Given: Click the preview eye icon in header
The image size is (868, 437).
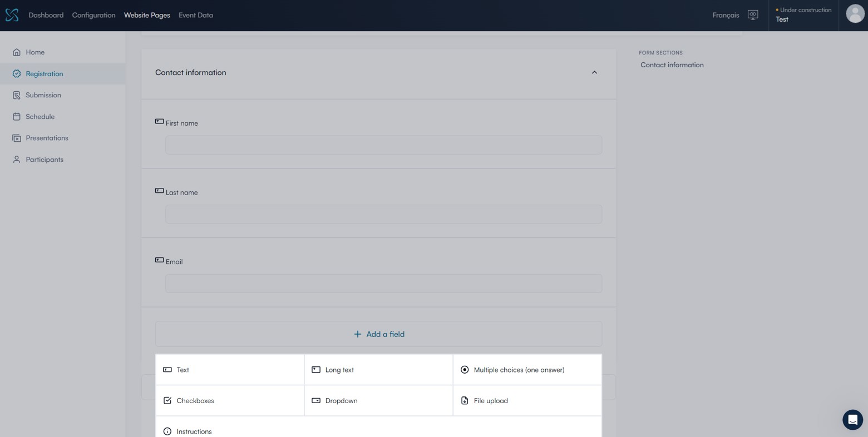Looking at the screenshot, I should coord(752,15).
